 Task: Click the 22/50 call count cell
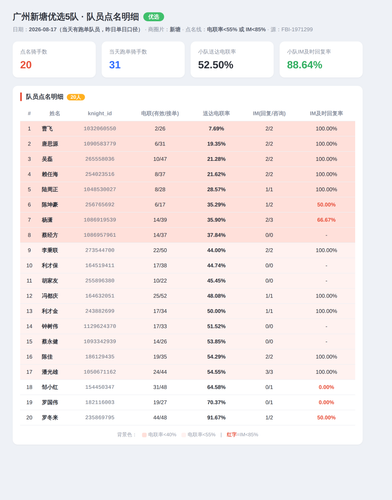pyautogui.click(x=160, y=250)
